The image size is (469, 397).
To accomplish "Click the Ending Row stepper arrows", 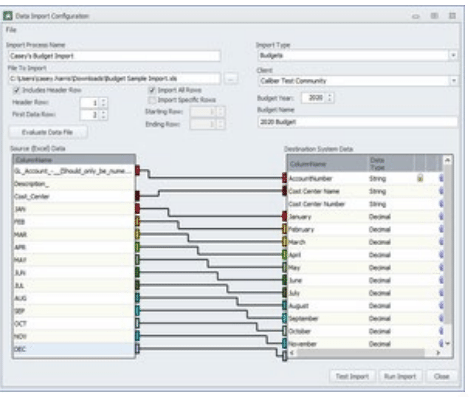I will tap(220, 124).
